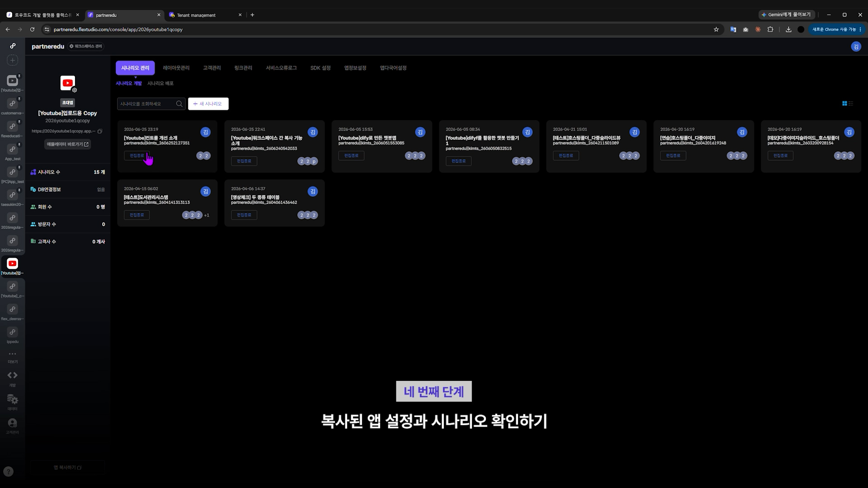
Task: Open the 레이아웃관리 tab
Action: pos(176,68)
